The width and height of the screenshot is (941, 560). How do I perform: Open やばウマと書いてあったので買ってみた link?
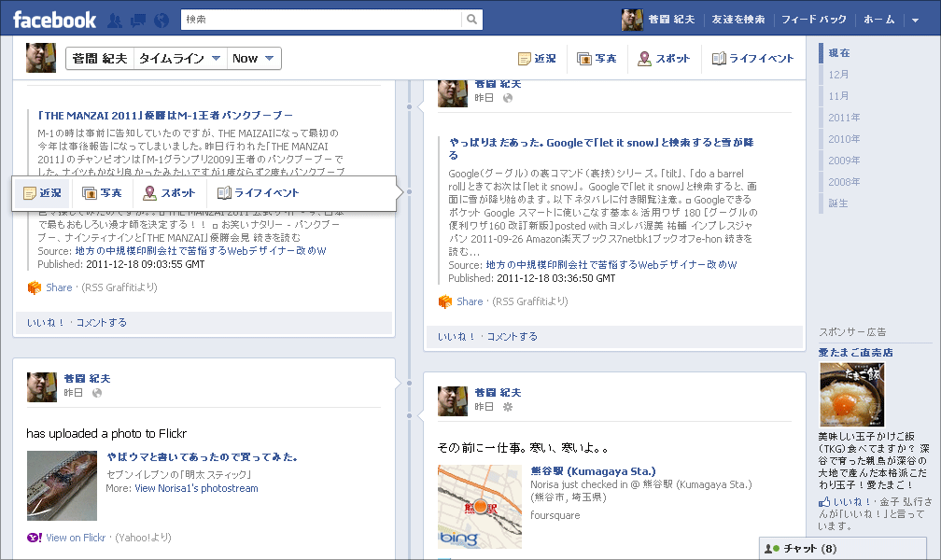click(202, 456)
